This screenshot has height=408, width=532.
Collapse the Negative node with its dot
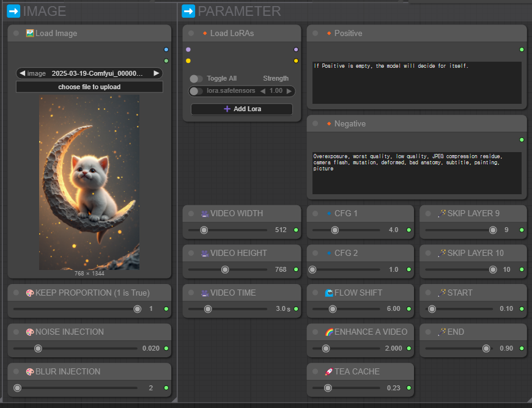(315, 124)
